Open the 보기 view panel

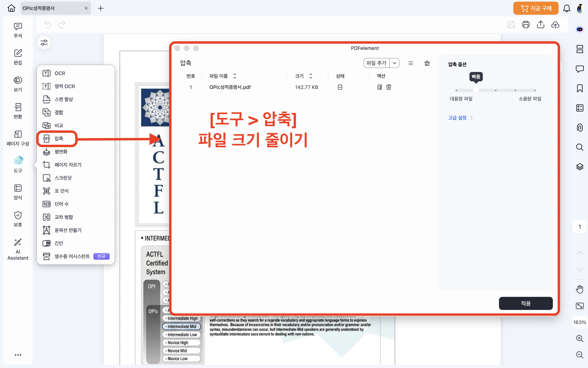pyautogui.click(x=18, y=84)
